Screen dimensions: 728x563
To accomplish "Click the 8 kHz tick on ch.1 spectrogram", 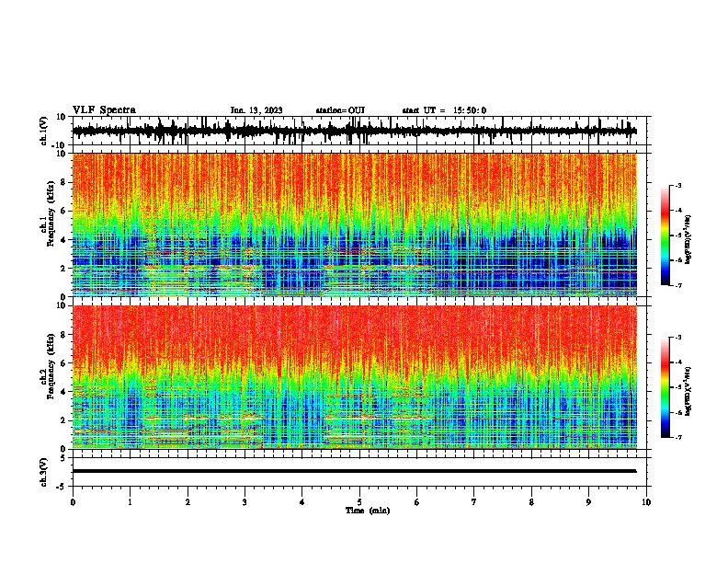I will 64,182.
